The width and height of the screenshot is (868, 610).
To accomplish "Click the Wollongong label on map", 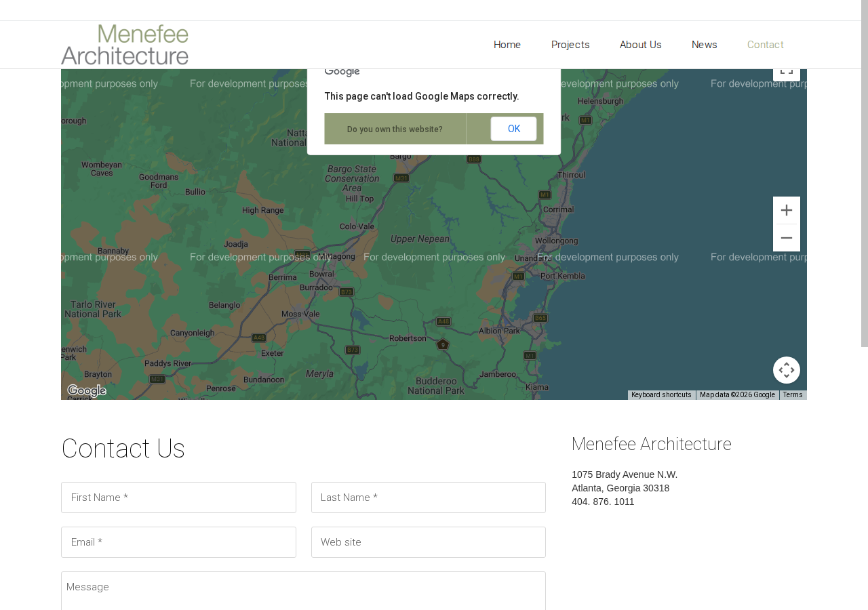I will click(557, 241).
